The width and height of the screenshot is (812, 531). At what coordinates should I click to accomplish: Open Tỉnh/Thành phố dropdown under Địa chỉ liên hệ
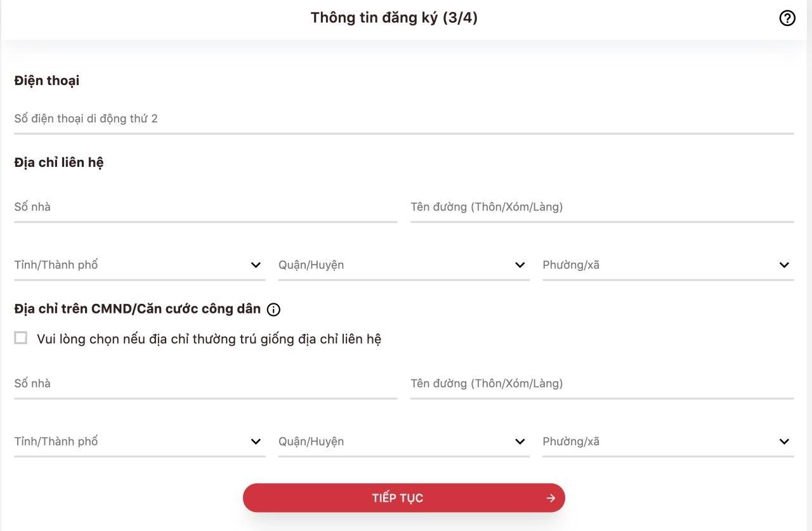click(x=127, y=265)
